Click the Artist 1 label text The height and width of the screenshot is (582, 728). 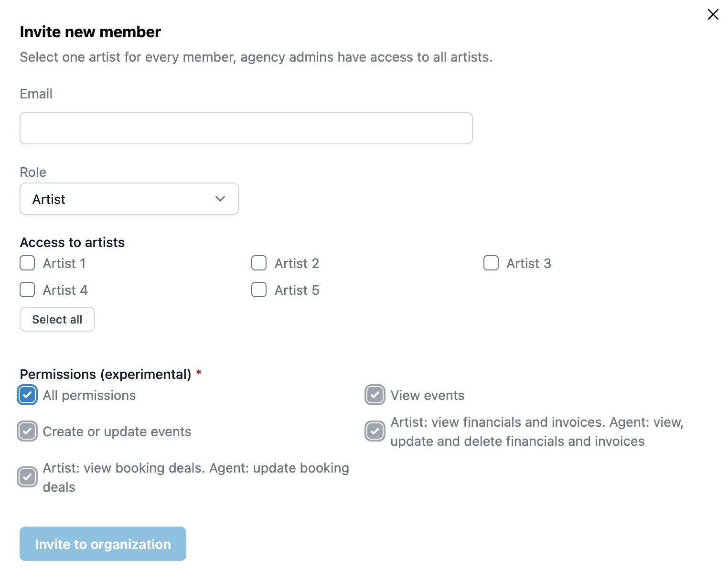tap(64, 263)
